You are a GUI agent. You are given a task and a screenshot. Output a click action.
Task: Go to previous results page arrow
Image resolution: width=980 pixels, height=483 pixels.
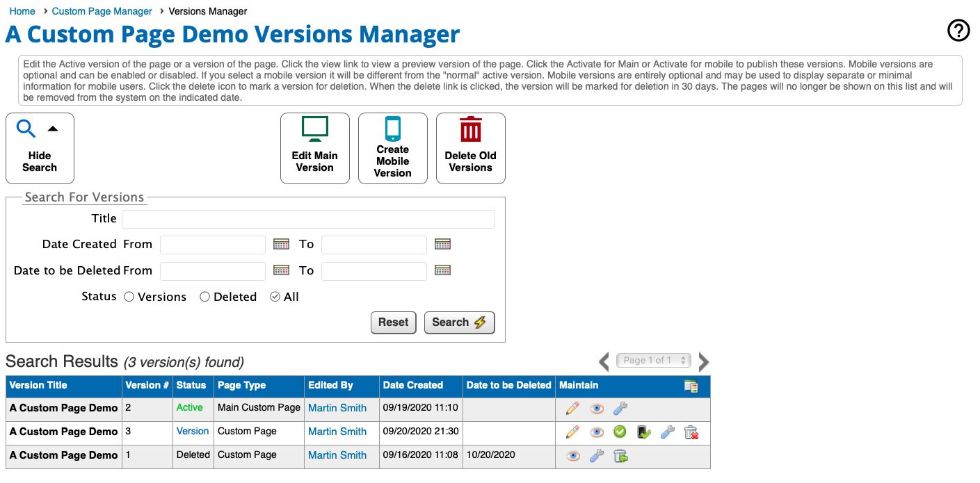[604, 361]
